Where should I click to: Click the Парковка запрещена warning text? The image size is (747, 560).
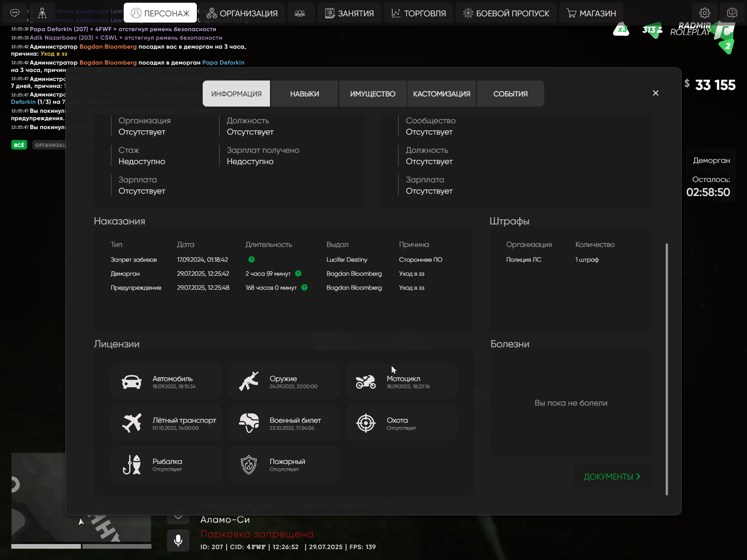257,534
